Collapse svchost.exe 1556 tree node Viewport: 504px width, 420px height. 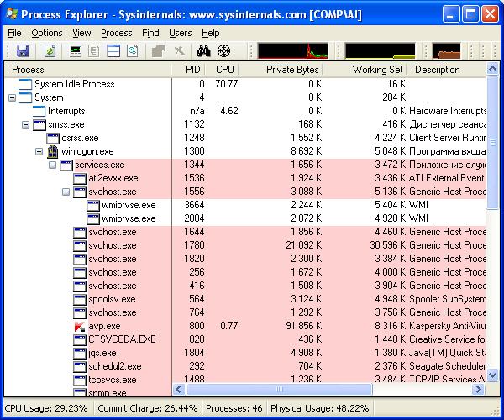pos(66,192)
